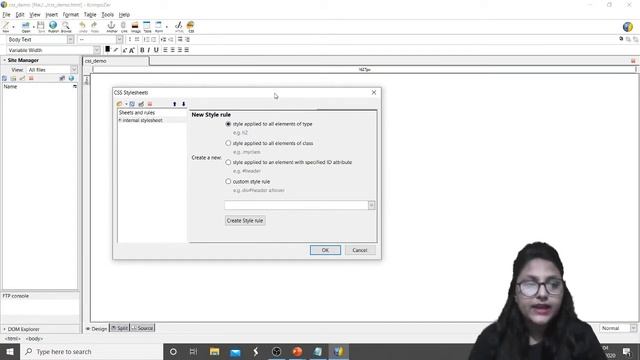
Task: Click the new style rule icon in dialog
Action: point(132,104)
